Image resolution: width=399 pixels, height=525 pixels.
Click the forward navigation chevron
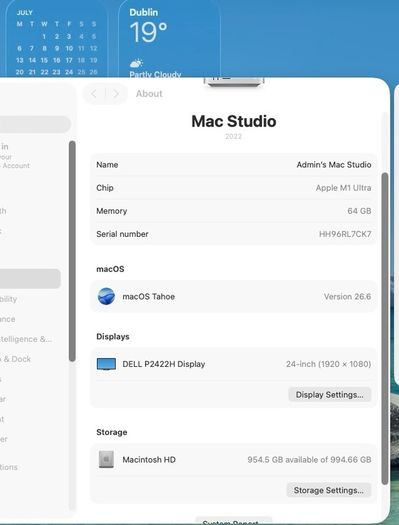pyautogui.click(x=116, y=94)
